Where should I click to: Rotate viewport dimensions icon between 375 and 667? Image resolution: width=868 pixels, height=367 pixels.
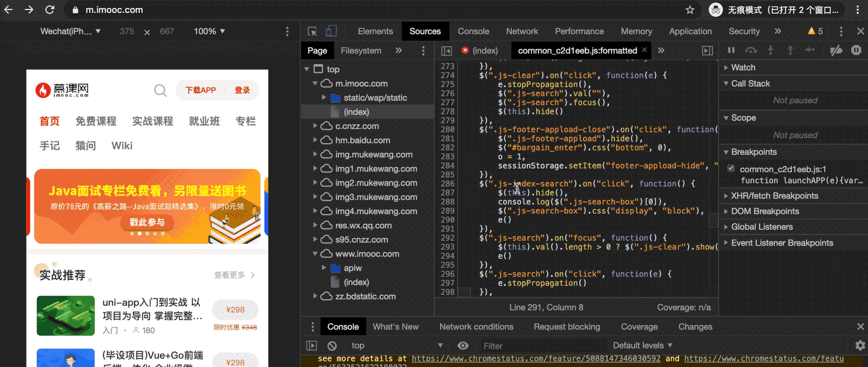click(147, 32)
